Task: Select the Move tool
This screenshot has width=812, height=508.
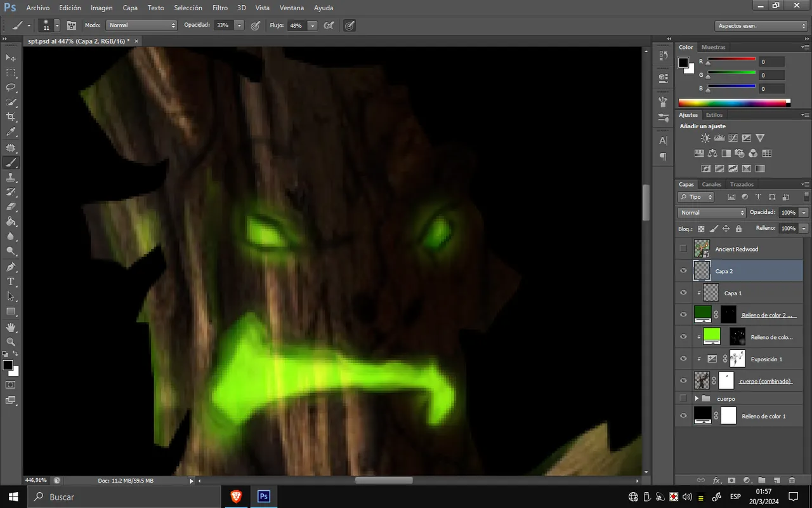Action: pos(11,58)
